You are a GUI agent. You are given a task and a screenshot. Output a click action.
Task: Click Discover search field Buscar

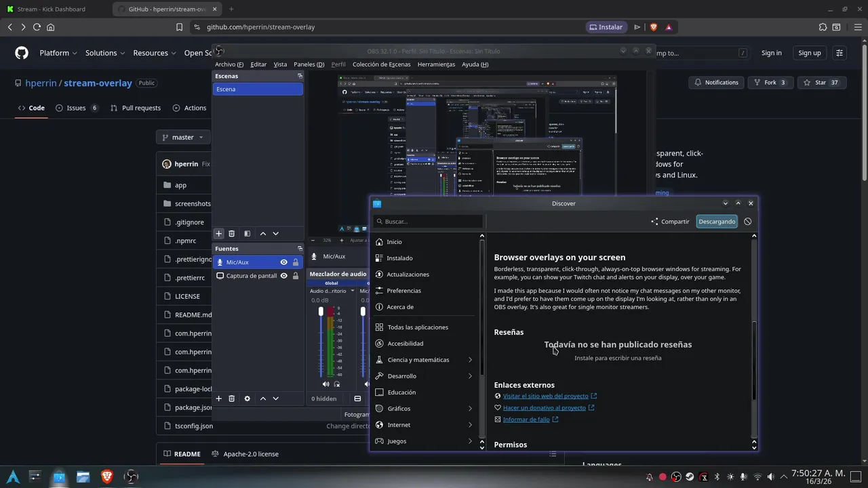click(x=429, y=222)
